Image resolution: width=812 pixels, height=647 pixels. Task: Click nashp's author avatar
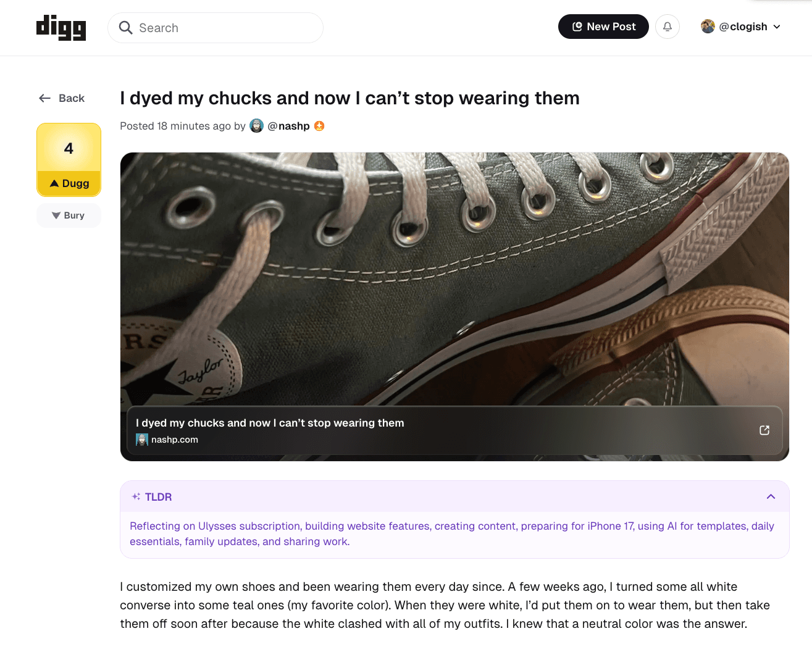click(256, 126)
